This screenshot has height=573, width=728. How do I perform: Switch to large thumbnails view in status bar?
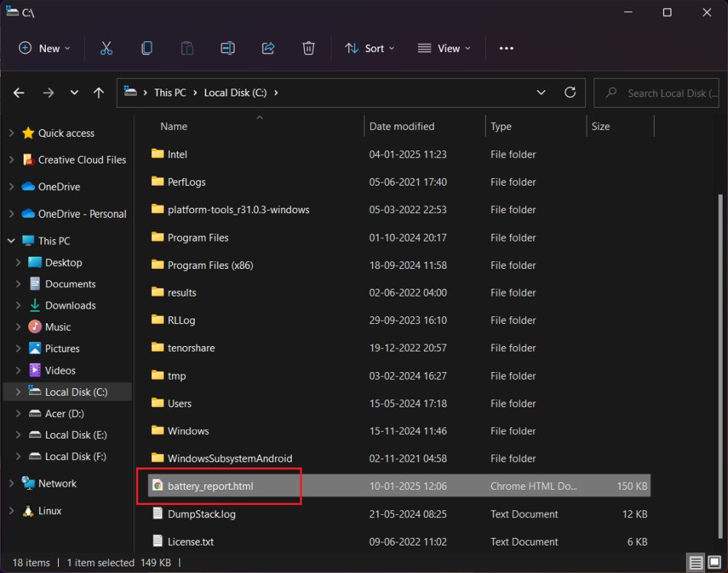point(713,562)
